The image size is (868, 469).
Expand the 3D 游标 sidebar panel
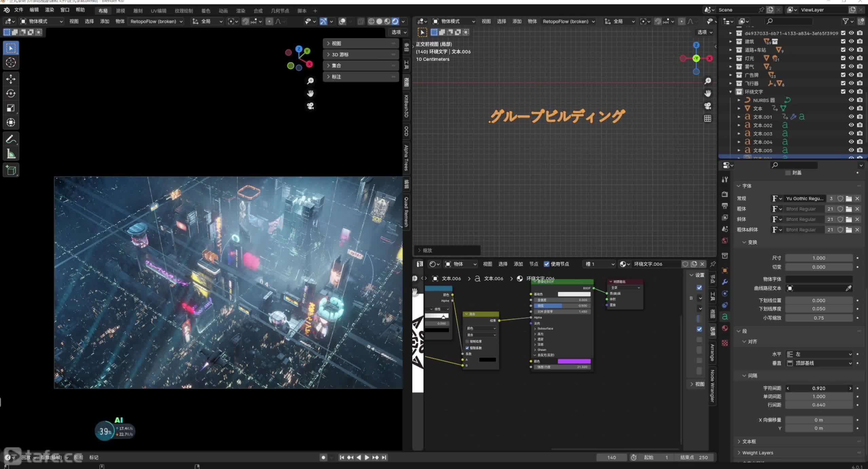pyautogui.click(x=361, y=55)
